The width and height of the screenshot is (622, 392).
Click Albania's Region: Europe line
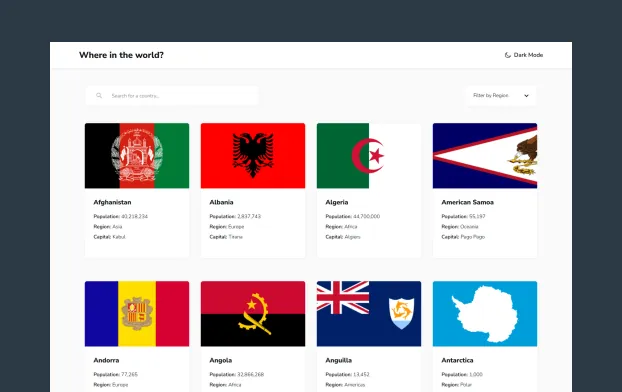click(227, 227)
